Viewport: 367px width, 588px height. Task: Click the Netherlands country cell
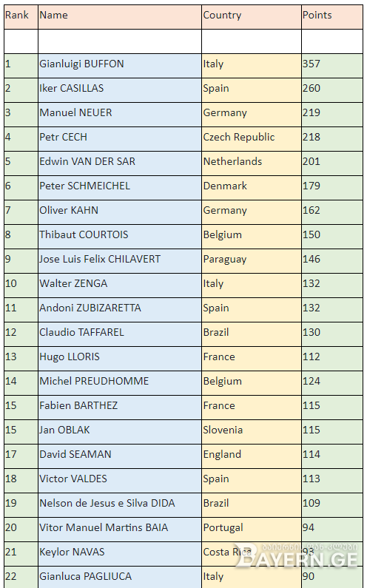[252, 163]
